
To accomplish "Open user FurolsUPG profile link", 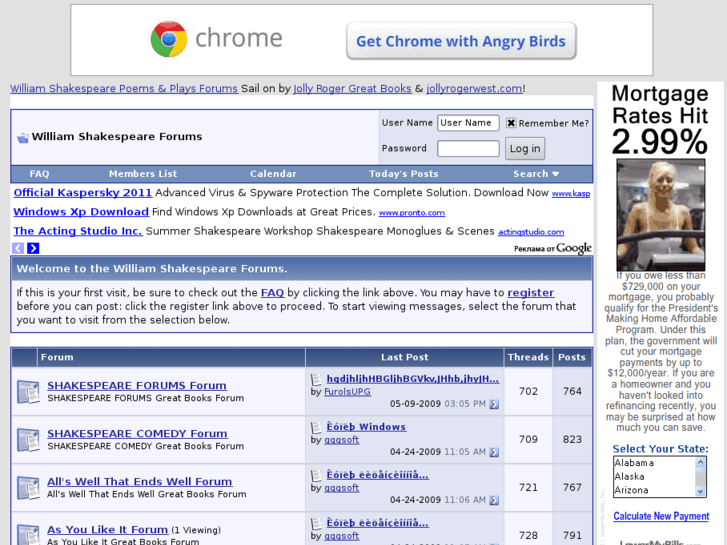I will (x=347, y=392).
